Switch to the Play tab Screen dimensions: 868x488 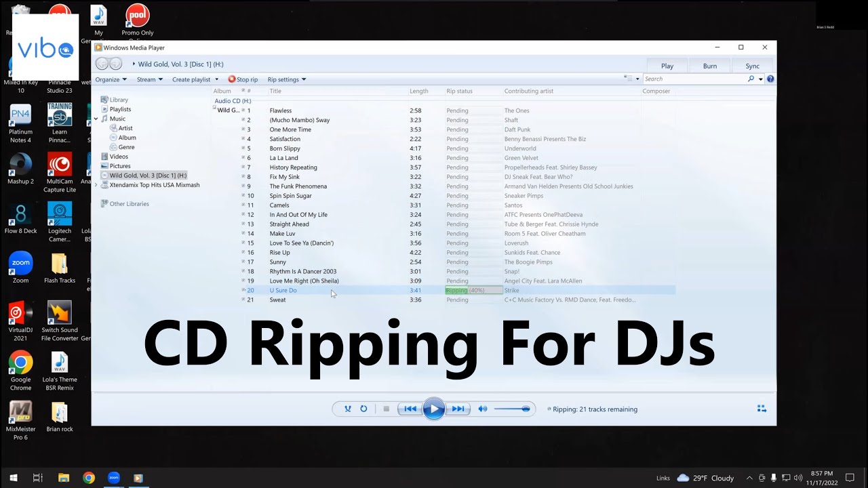667,66
